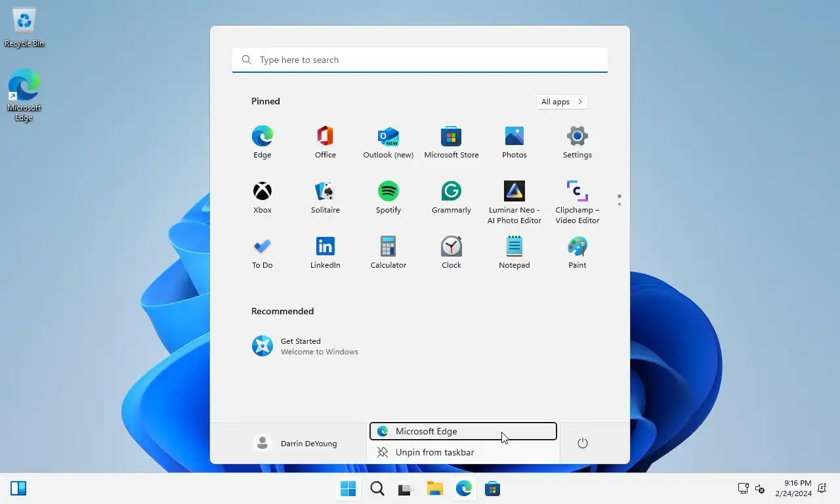This screenshot has width=840, height=504.
Task: Click the Microsoft Store taskbar icon
Action: (x=492, y=489)
